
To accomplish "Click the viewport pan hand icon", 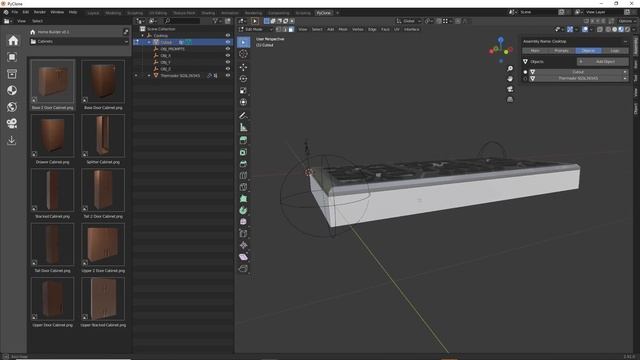I will click(x=510, y=79).
